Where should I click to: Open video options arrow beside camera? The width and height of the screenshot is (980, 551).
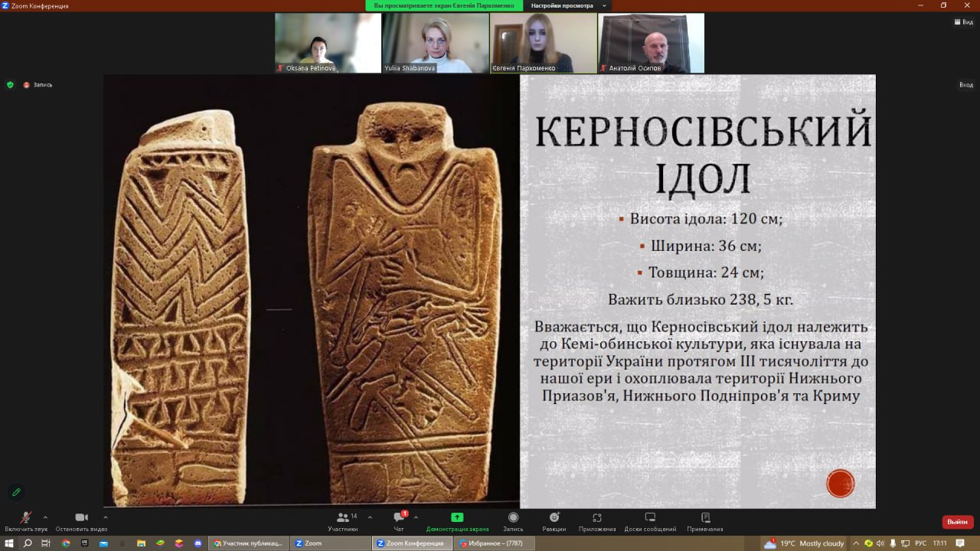(x=105, y=517)
